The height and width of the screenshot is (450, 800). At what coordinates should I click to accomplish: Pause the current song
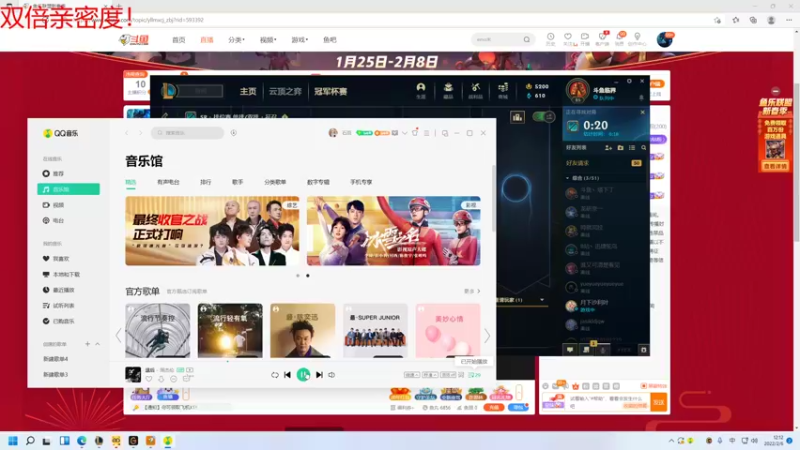304,375
